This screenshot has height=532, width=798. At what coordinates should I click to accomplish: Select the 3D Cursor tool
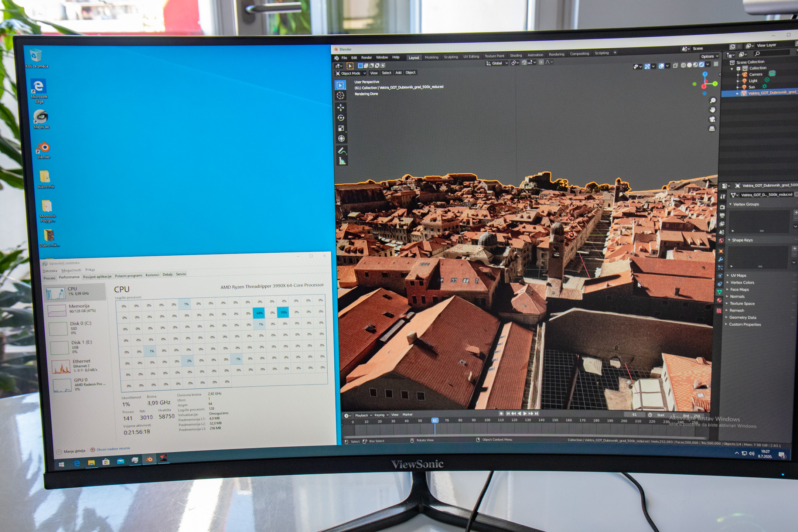click(x=341, y=96)
